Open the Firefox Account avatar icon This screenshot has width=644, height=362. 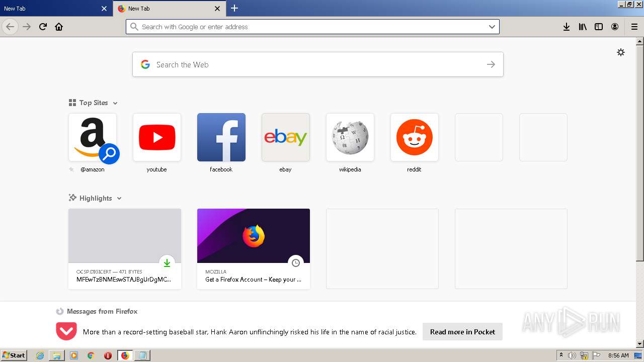point(615,27)
